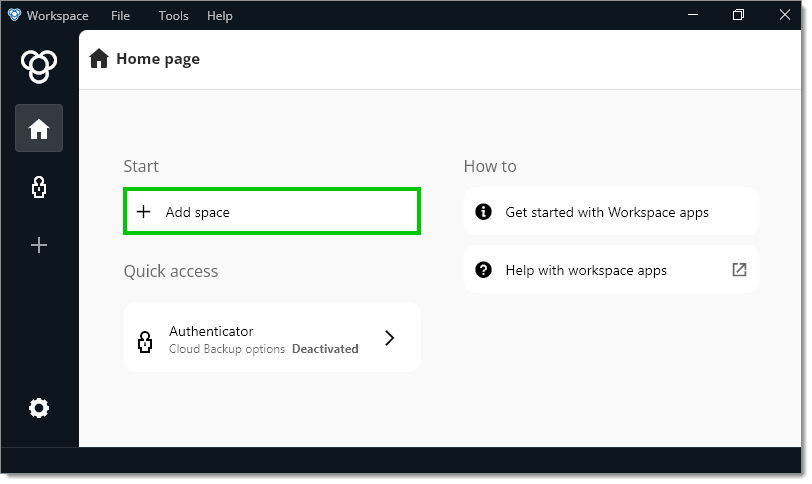812x484 pixels.
Task: Click external link icon on Help card
Action: point(739,269)
